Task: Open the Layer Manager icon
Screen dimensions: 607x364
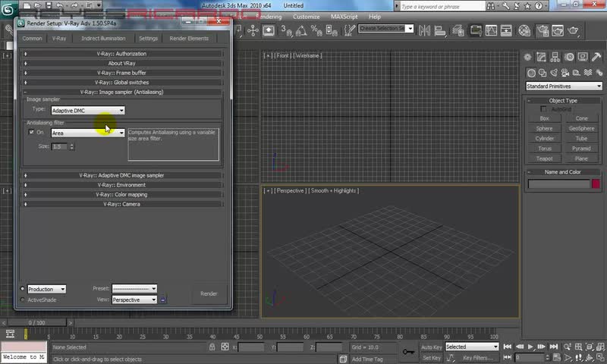Action: point(458,30)
